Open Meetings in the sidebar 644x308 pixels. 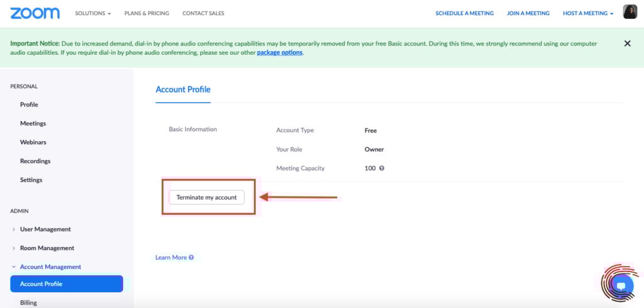[33, 123]
